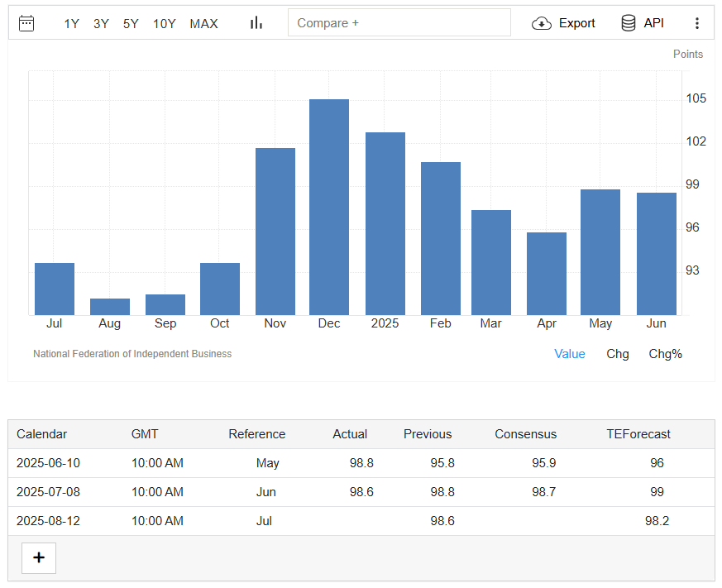
Task: Click the Feb bar in the chart
Action: (441, 238)
